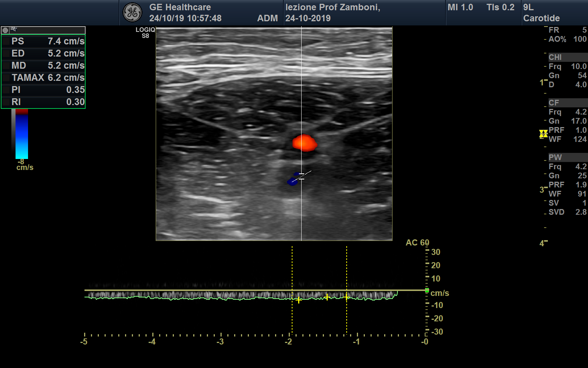
Task: Click the right dotted yellow time cursor line
Action: [x=347, y=290]
